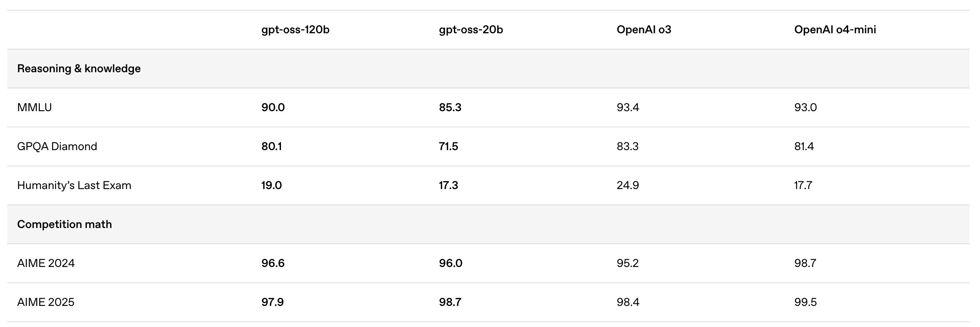Image resolution: width=980 pixels, height=327 pixels.
Task: Click the o4-mini MMLU score 93.0
Action: [x=805, y=108]
